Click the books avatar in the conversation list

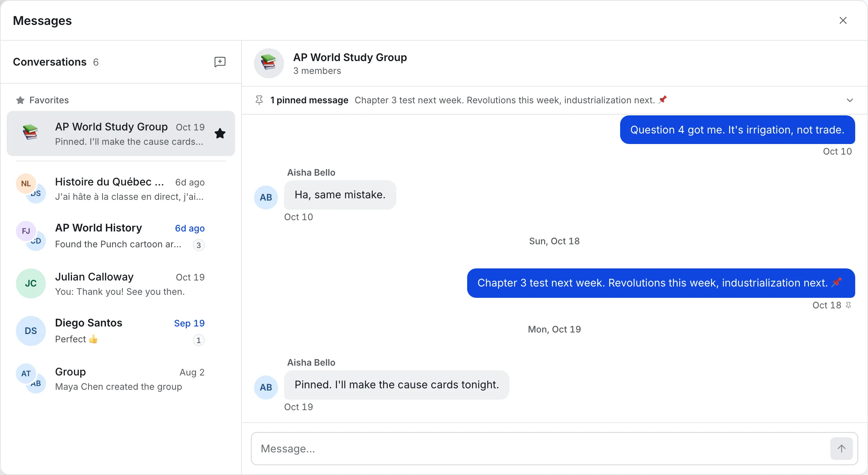pyautogui.click(x=31, y=133)
